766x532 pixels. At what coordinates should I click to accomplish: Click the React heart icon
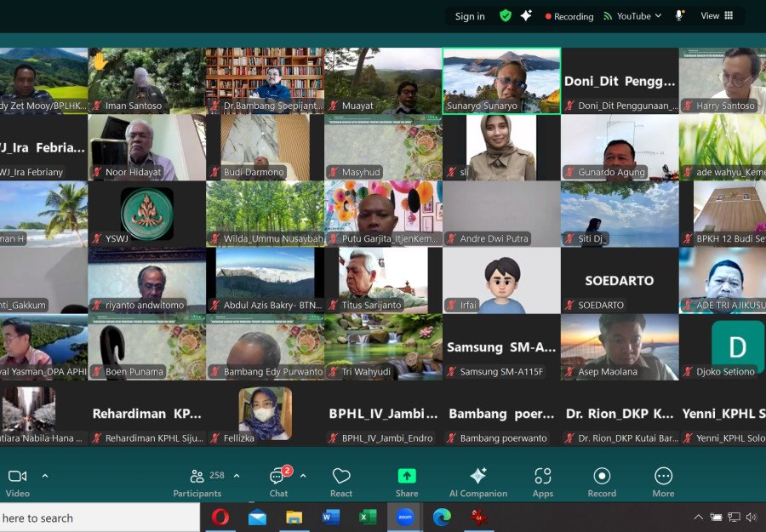point(341,481)
